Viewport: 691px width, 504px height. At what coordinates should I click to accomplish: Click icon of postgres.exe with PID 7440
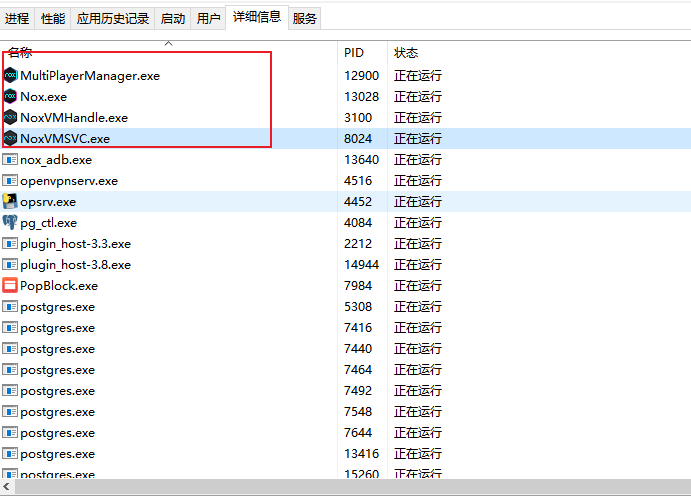click(x=10, y=348)
